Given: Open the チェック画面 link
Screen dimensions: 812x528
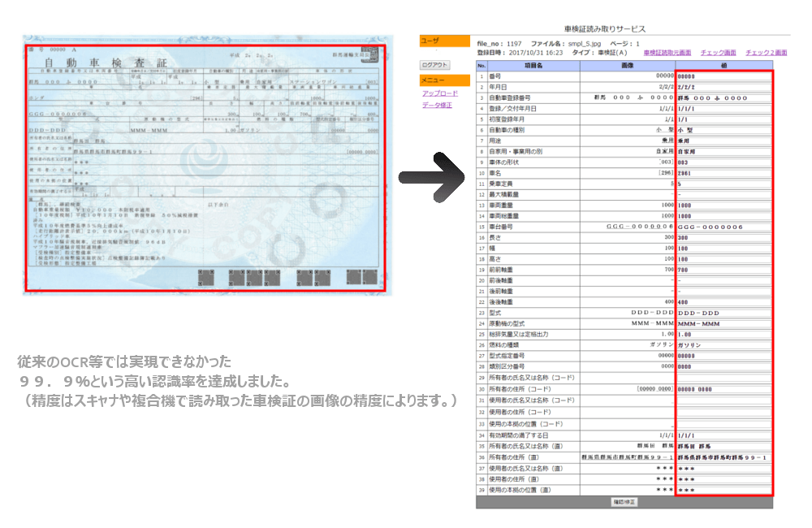Looking at the screenshot, I should point(718,52).
